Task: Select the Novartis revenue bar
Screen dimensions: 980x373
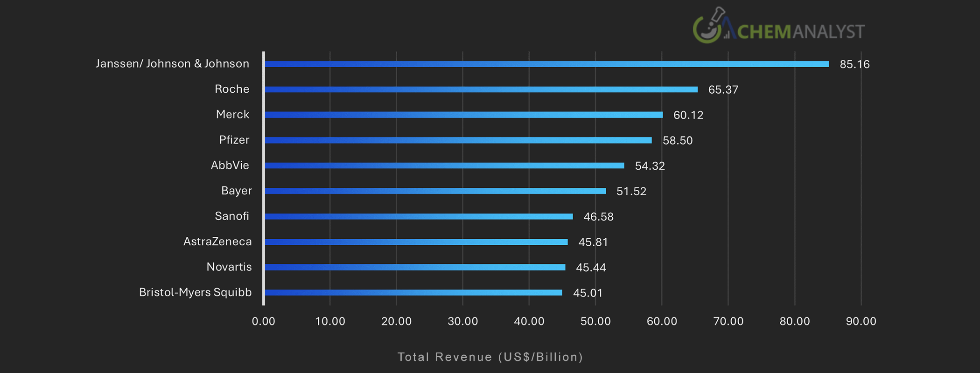Action: click(415, 267)
